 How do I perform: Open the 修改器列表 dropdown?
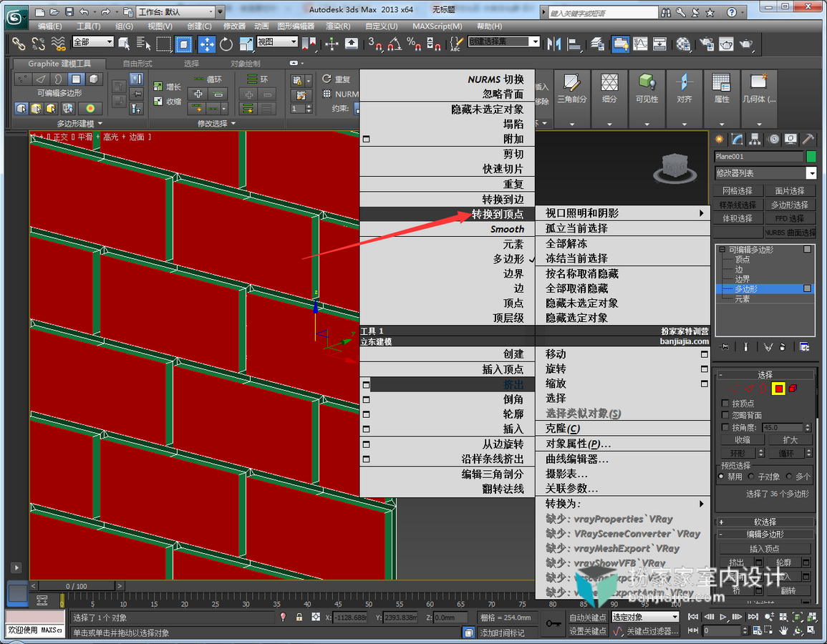765,173
